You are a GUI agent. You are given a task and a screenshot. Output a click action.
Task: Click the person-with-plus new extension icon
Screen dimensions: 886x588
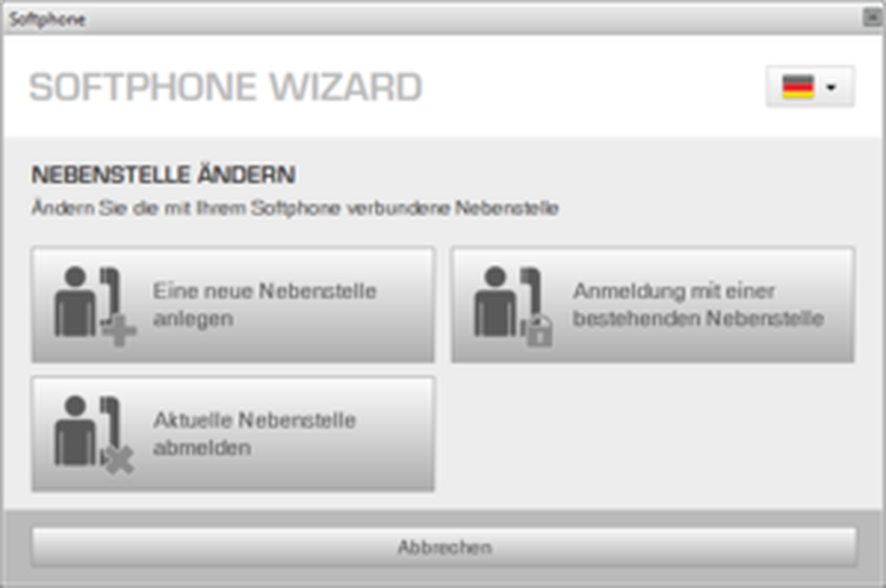95,307
